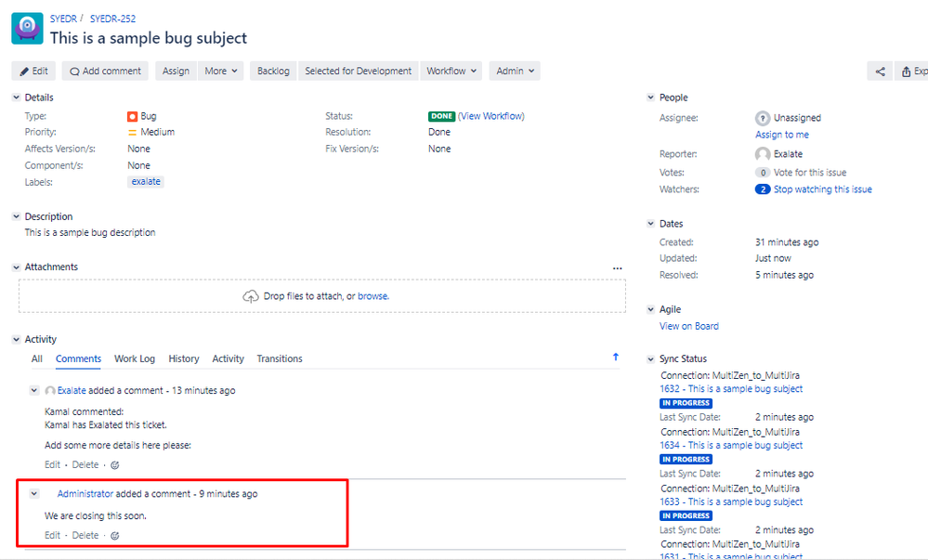Image resolution: width=928 pixels, height=560 pixels.
Task: Open the View on Board link
Action: click(689, 326)
